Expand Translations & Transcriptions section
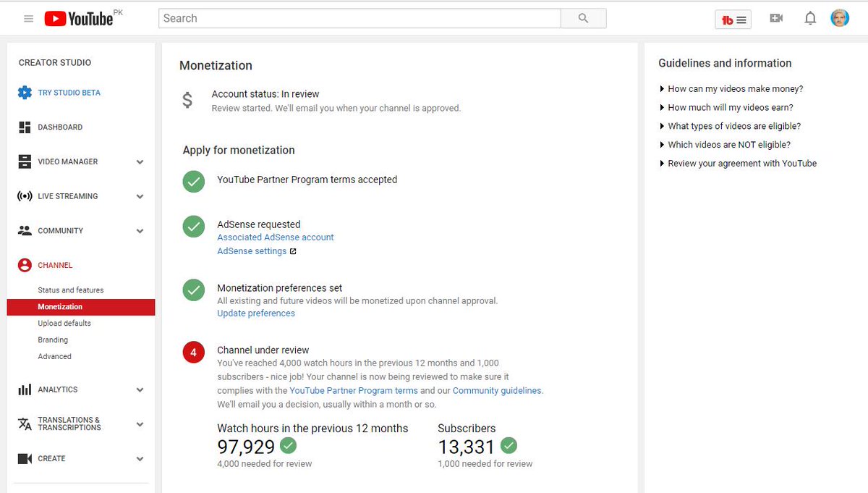Screen dimensions: 868x493 tap(140, 425)
